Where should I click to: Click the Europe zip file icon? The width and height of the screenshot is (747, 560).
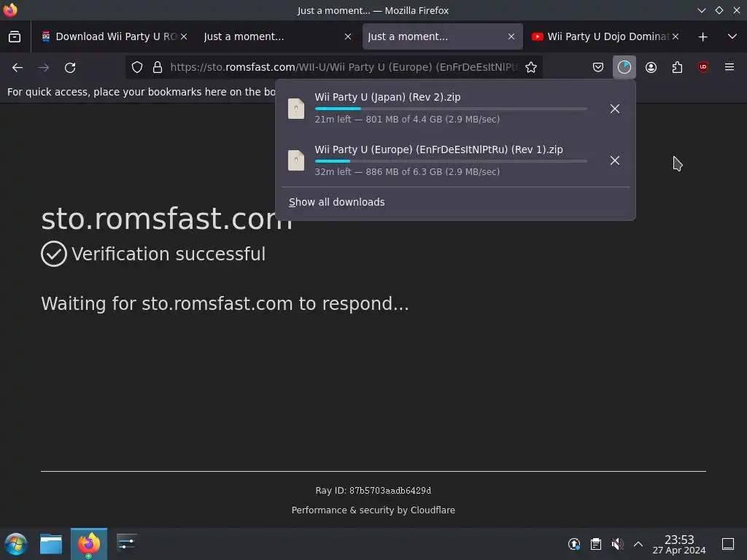click(296, 160)
